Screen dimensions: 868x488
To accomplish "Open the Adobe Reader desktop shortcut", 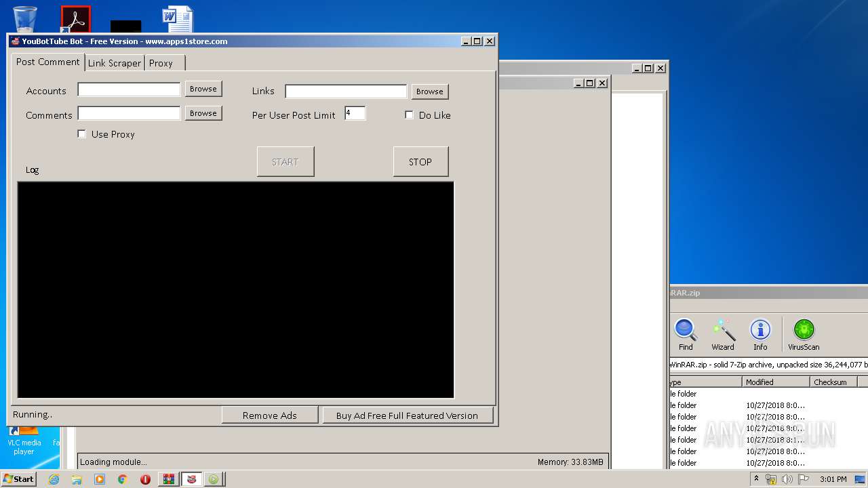I will pos(75,19).
